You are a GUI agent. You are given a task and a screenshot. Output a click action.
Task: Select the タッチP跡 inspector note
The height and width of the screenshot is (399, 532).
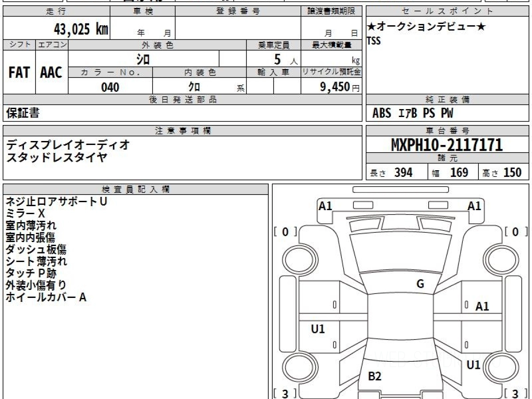pos(31,274)
